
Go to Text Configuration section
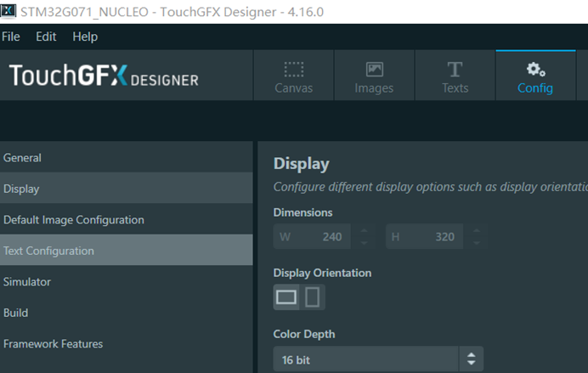(49, 251)
